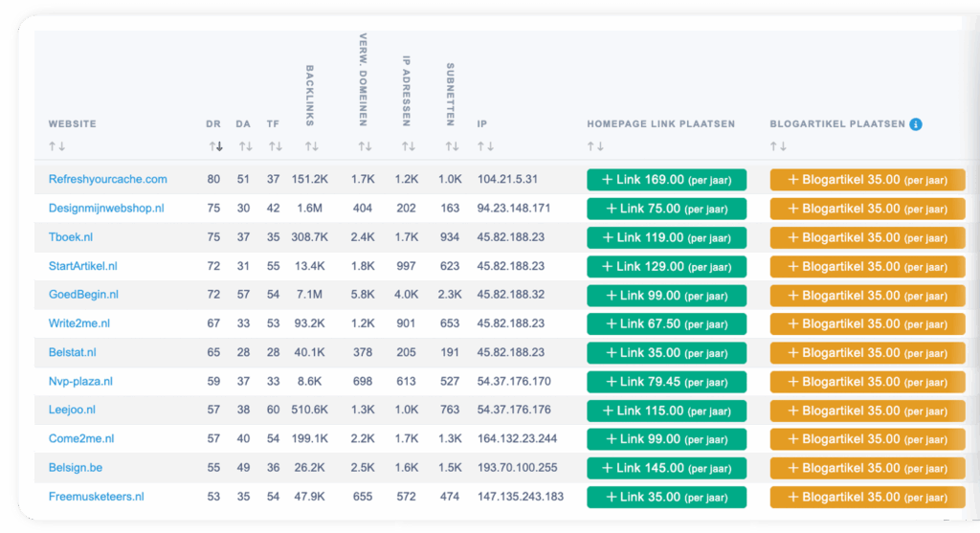Open Write2me.nl link
The image size is (980, 533).
click(x=78, y=323)
